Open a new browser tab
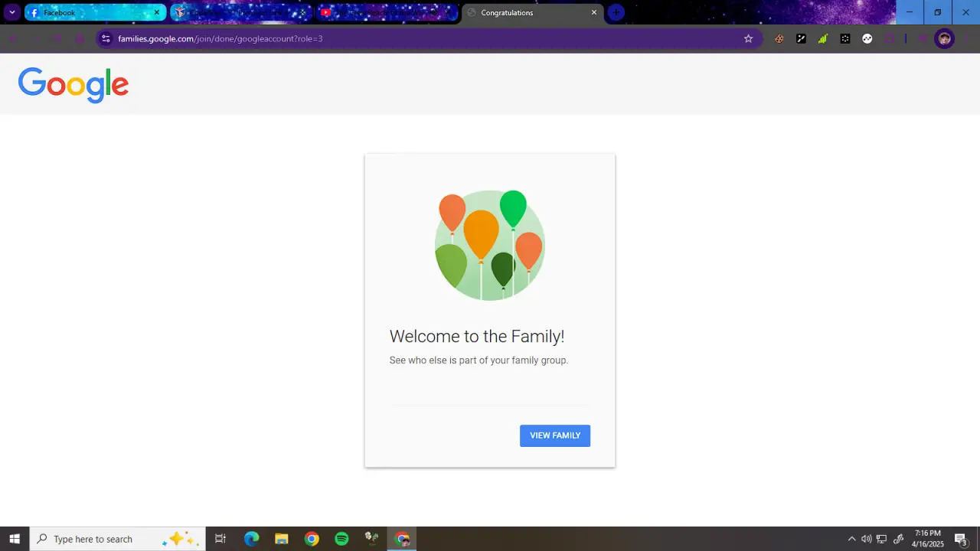The image size is (980, 551). [x=616, y=12]
